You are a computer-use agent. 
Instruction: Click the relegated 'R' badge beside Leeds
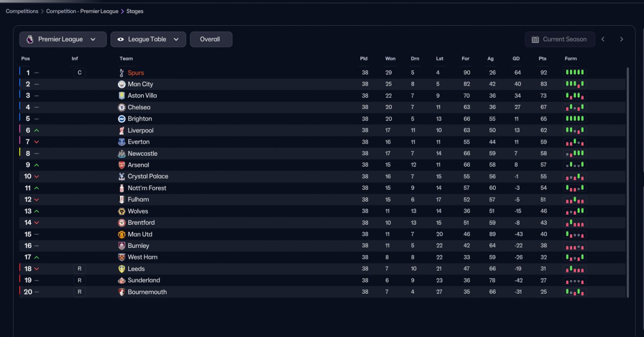click(x=79, y=269)
